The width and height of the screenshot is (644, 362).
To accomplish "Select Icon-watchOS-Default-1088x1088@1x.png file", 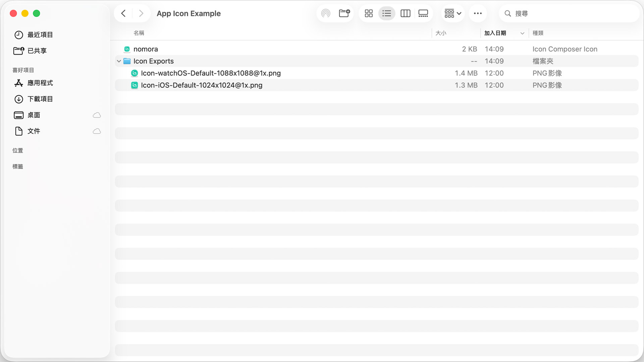I will (211, 73).
